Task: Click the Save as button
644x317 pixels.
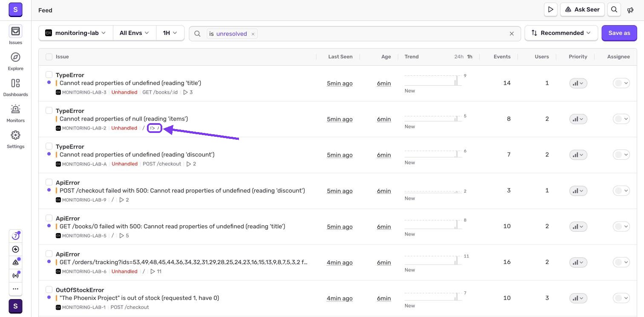Action: tap(619, 33)
